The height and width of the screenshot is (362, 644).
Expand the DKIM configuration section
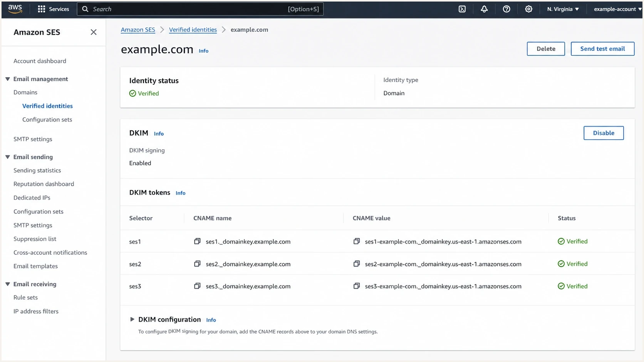point(132,319)
